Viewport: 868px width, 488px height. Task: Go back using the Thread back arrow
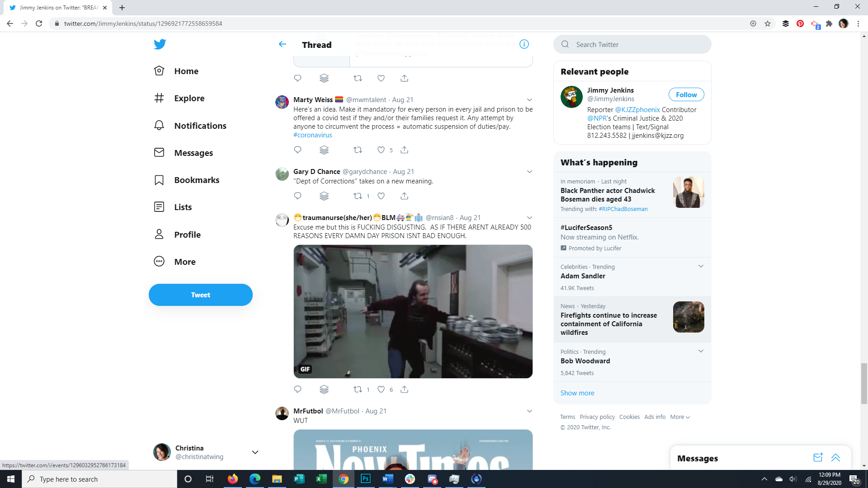pos(283,44)
